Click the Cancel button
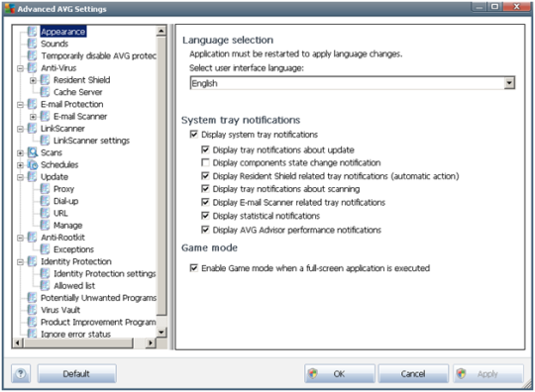 413,373
